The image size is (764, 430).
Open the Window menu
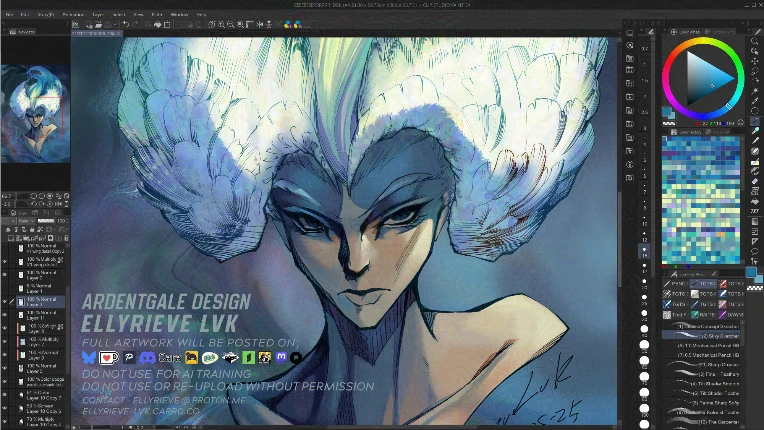coord(179,15)
